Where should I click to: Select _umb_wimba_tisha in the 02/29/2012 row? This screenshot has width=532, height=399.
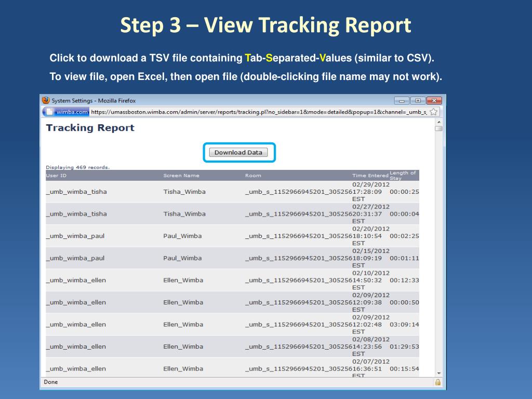click(76, 192)
